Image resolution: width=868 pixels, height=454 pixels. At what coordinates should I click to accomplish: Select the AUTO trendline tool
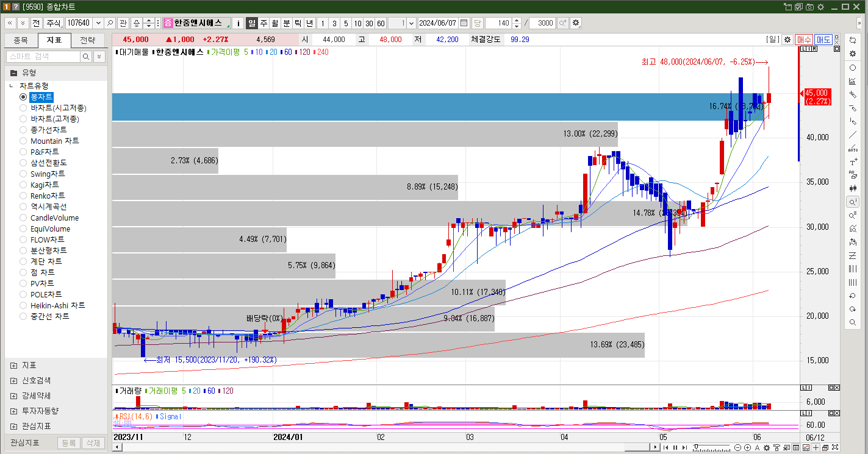(853, 148)
